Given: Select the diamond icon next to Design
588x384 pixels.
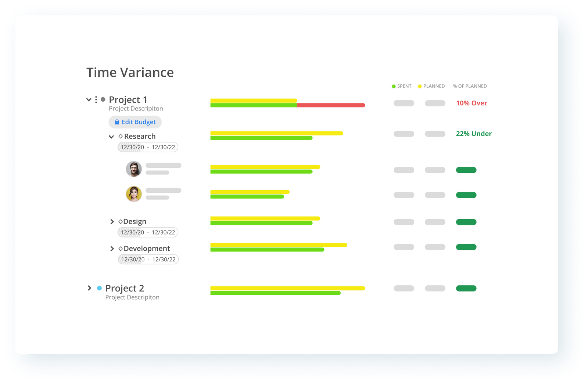Looking at the screenshot, I should tap(121, 221).
